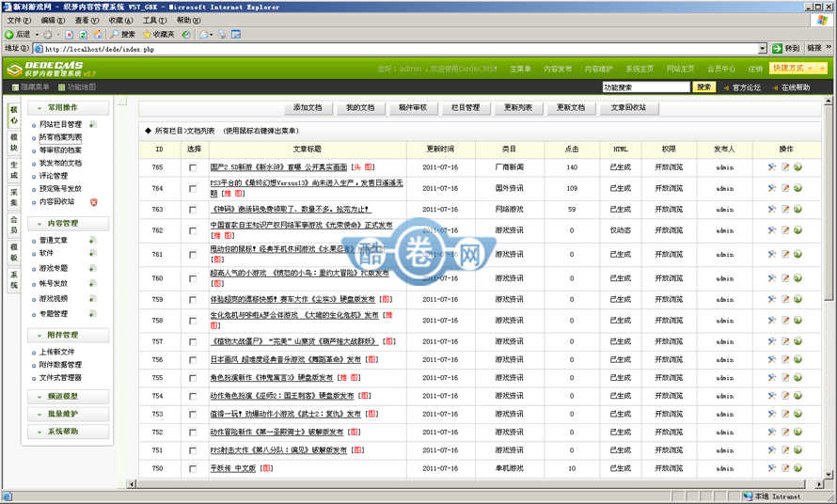The height and width of the screenshot is (504, 837).
Task: Open the 快捷方式 dropdown in header
Action: (798, 69)
